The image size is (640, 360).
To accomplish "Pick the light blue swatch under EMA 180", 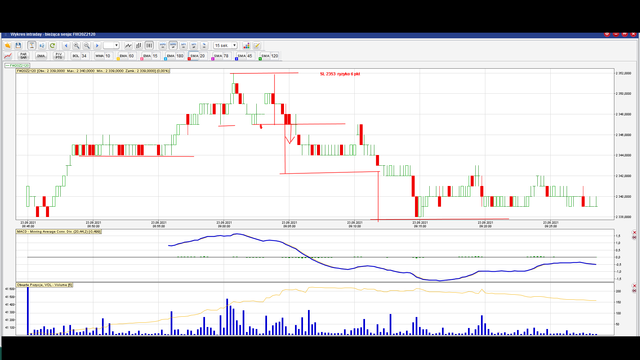I will pos(165,59).
